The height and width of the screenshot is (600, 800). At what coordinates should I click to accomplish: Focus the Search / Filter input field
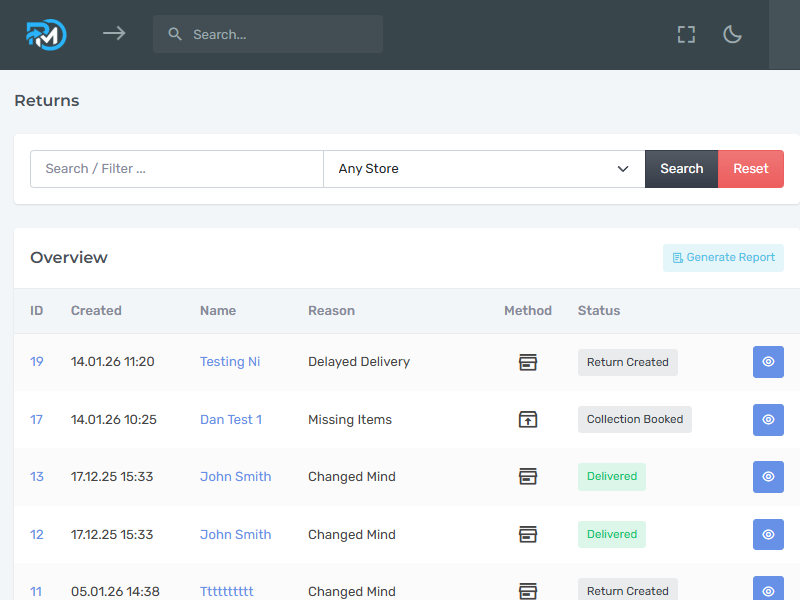[177, 169]
